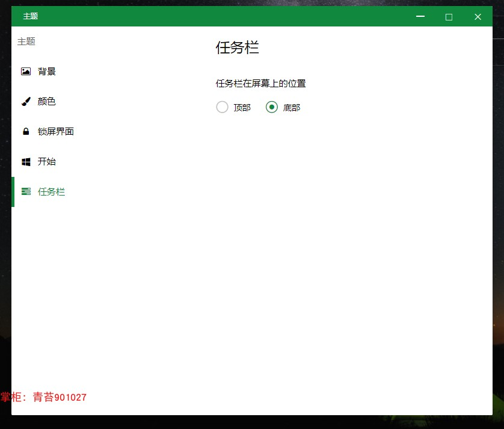Select the 顶部 radio button
The height and width of the screenshot is (429, 504).
(222, 107)
